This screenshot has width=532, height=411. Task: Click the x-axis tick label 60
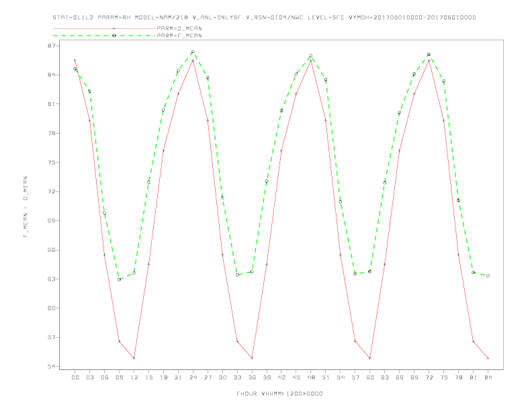pyautogui.click(x=370, y=377)
